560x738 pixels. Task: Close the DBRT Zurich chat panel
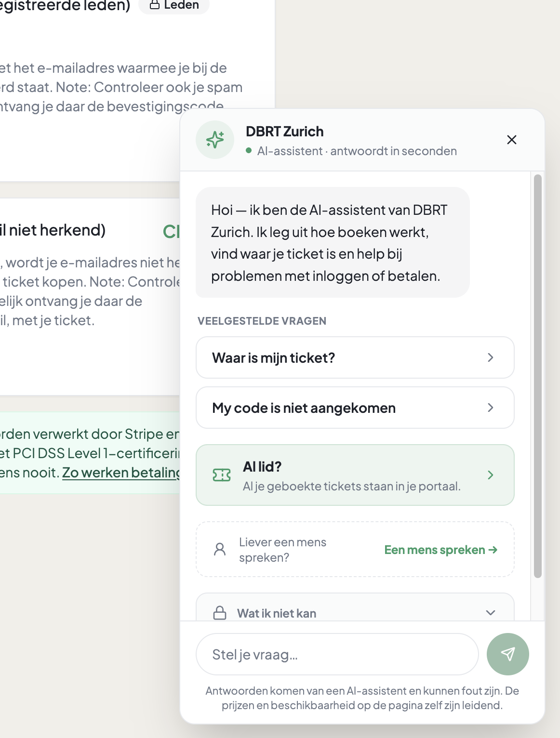coord(512,140)
